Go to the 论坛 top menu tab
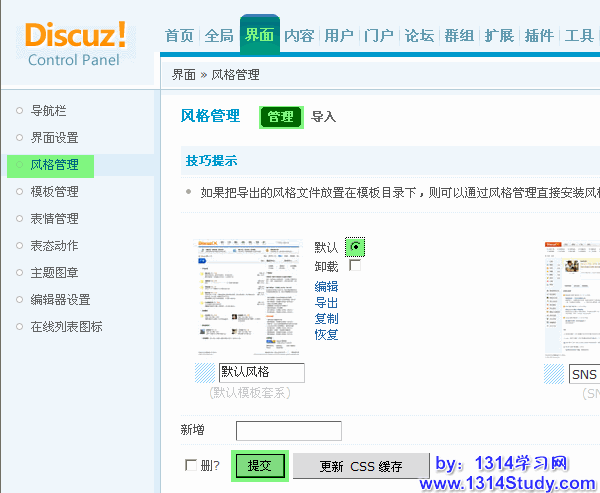 (x=419, y=36)
